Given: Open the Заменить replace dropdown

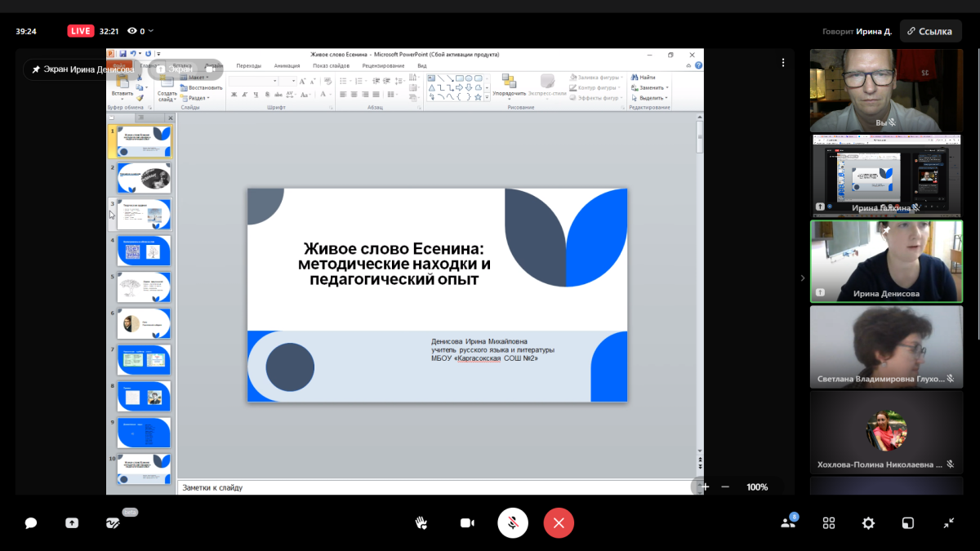Looking at the screenshot, I should point(650,87).
